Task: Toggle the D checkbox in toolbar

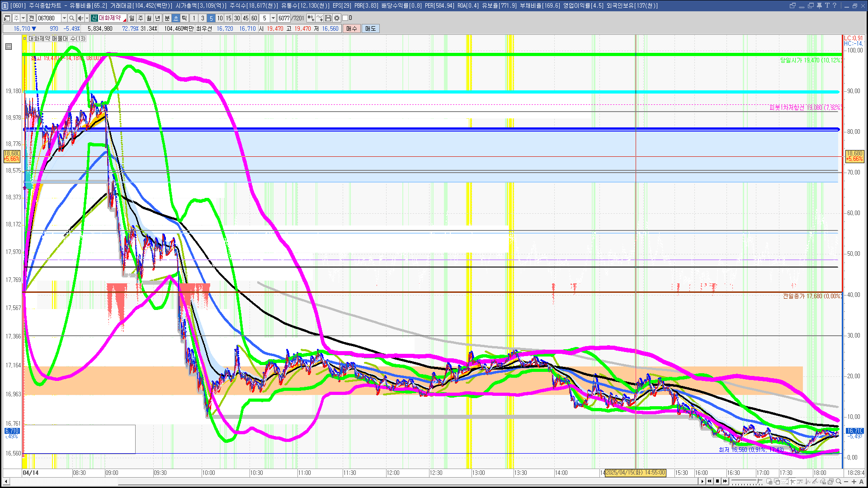Action: [x=345, y=18]
